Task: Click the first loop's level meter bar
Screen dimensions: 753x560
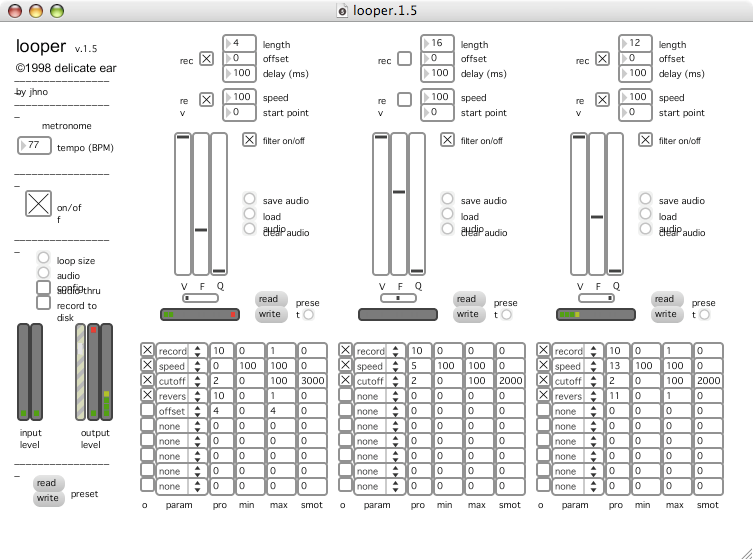Action: tap(200, 315)
